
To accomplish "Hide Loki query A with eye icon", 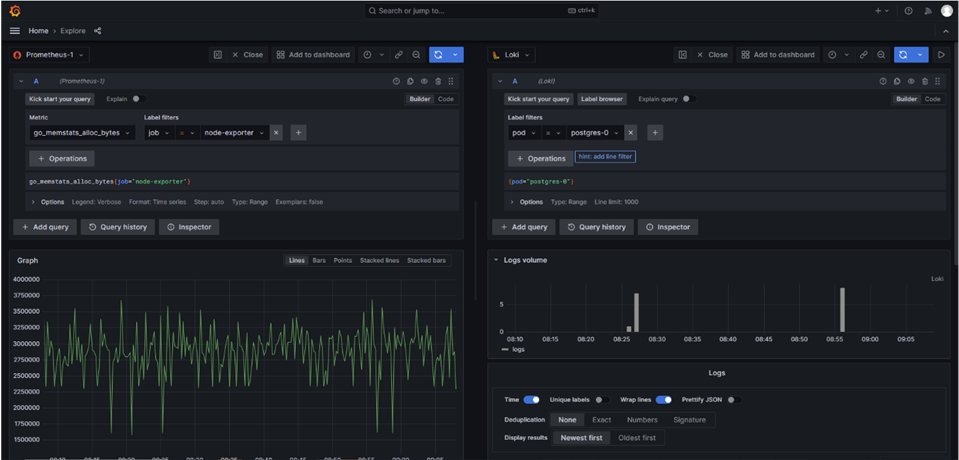I will pos(910,81).
